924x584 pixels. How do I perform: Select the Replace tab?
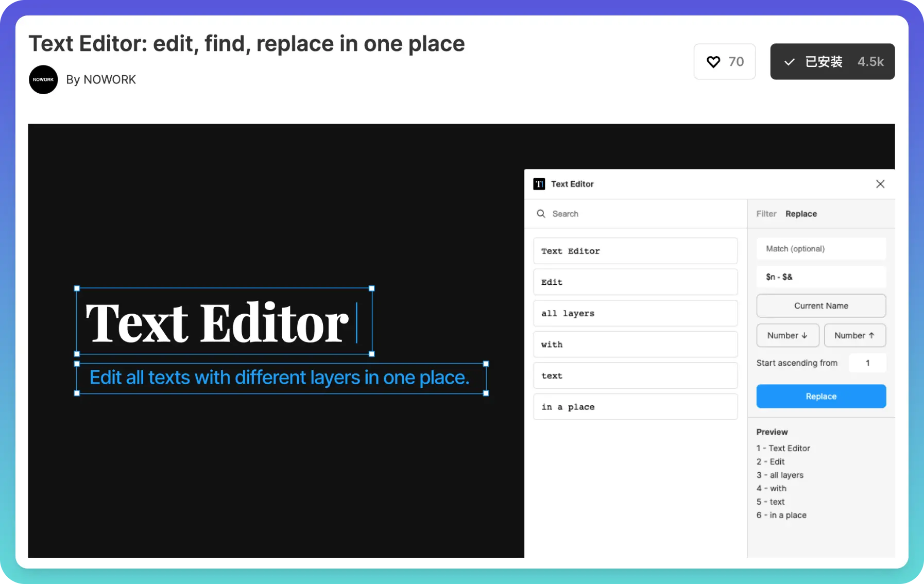point(801,214)
